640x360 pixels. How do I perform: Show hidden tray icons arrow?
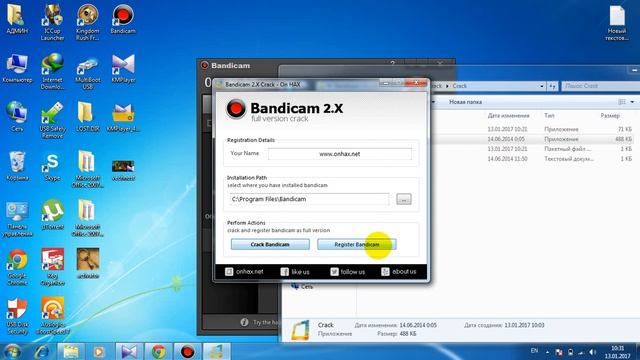click(x=547, y=352)
